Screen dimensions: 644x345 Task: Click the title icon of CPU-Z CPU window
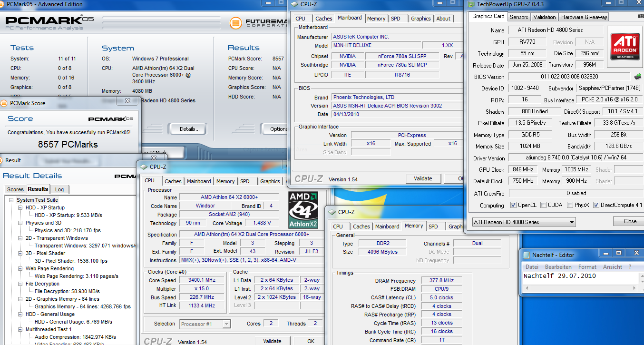(143, 167)
